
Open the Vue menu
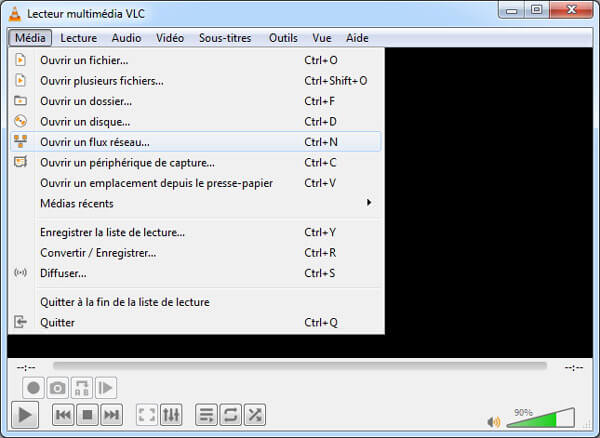322,38
